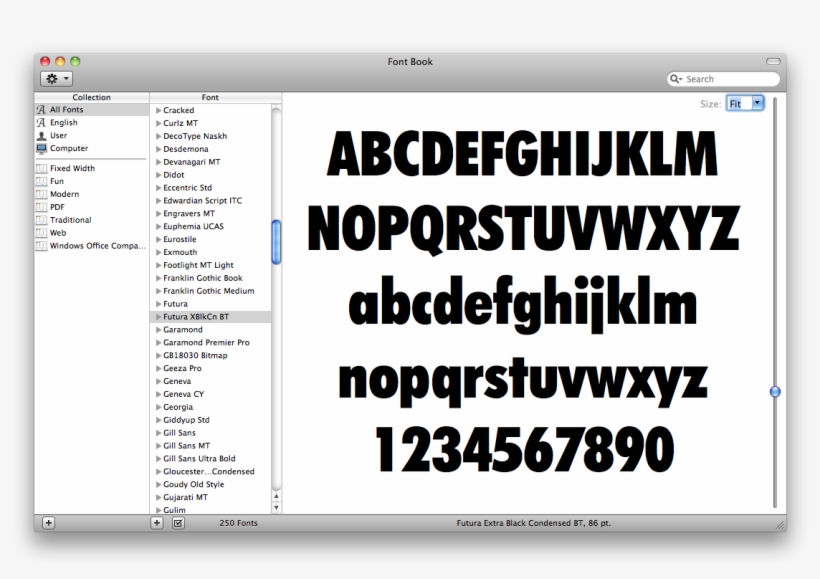Add a new collection with plus button

[x=48, y=523]
